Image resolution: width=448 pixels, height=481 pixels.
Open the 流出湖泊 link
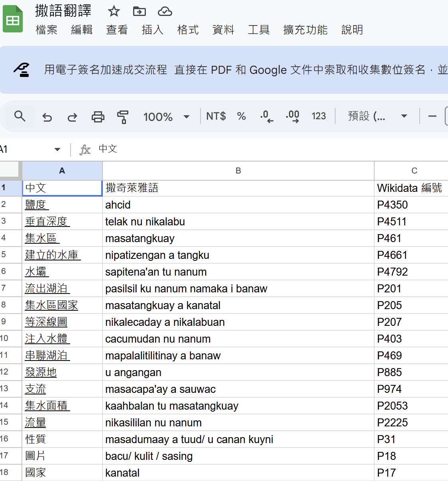tap(47, 288)
